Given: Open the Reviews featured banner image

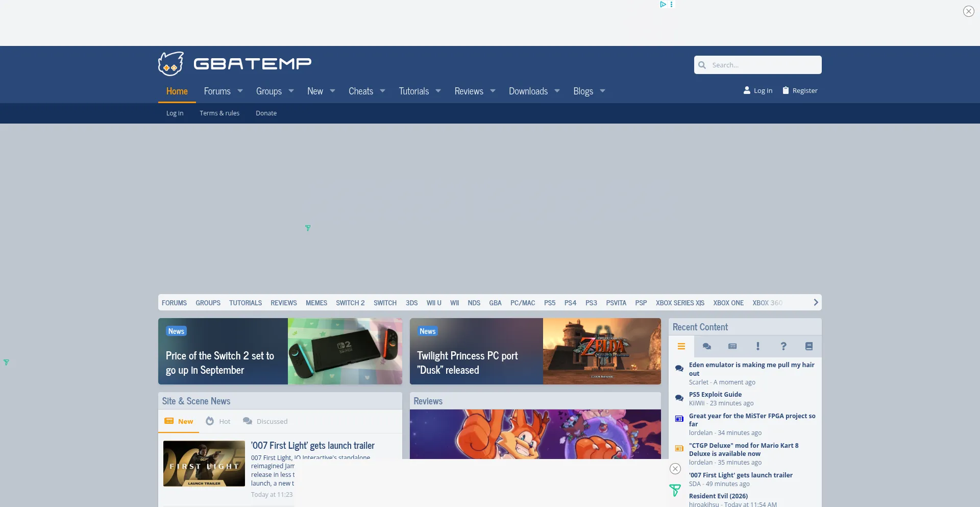Looking at the screenshot, I should (535, 434).
